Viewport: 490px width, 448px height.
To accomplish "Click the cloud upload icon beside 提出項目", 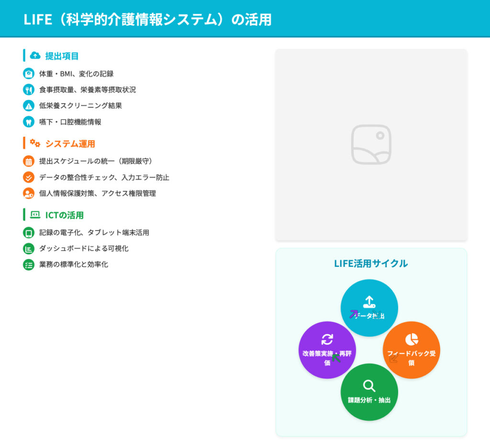I will 35,55.
